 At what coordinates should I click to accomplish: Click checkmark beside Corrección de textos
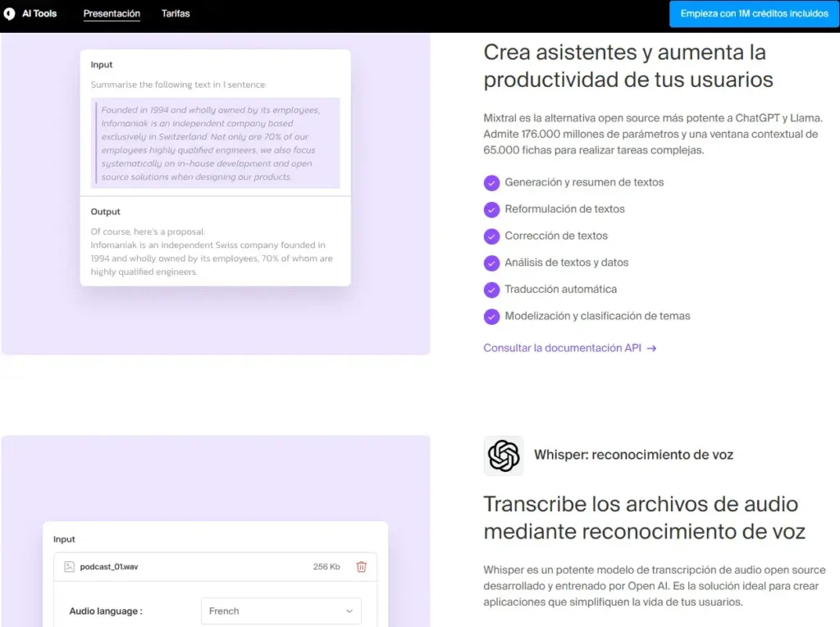point(491,236)
